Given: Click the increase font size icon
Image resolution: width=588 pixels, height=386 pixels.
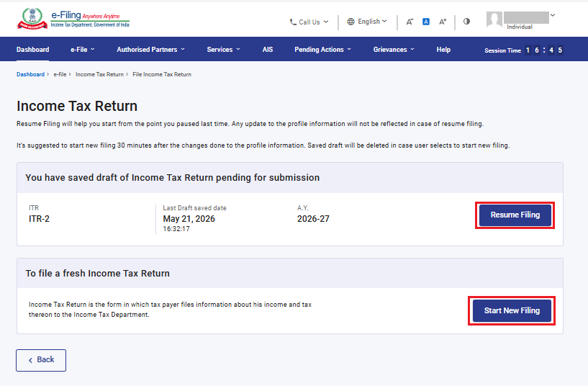Looking at the screenshot, I should point(443,22).
